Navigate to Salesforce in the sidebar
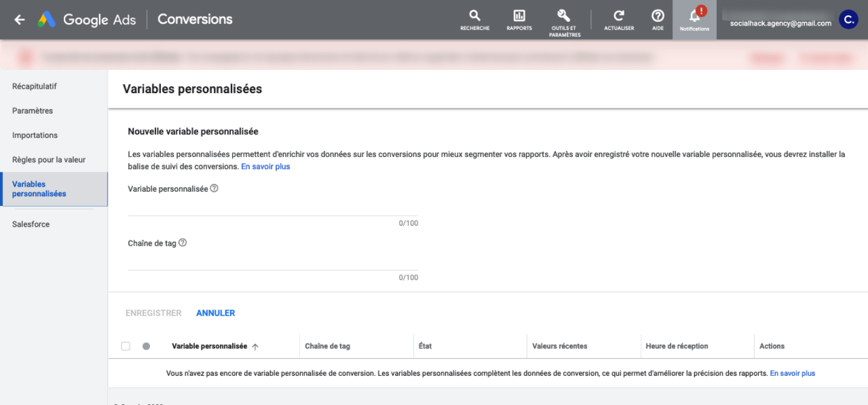Screen dimensions: 868x405 point(31,224)
